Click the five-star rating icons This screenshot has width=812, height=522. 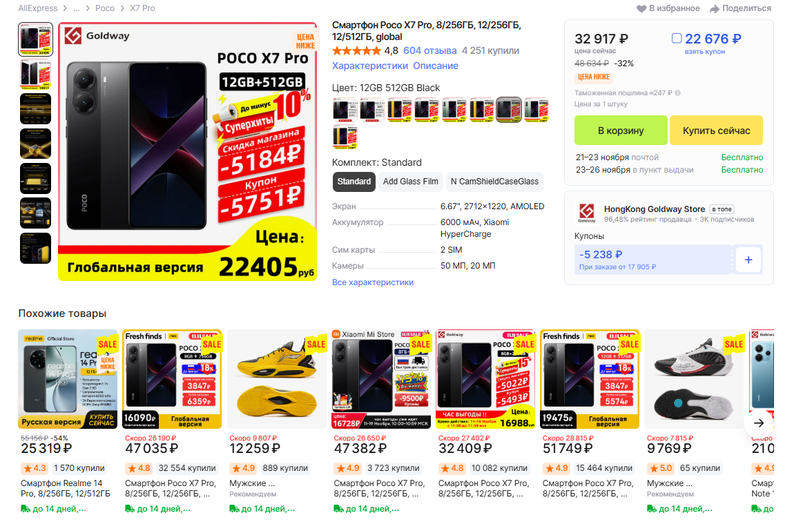click(356, 51)
